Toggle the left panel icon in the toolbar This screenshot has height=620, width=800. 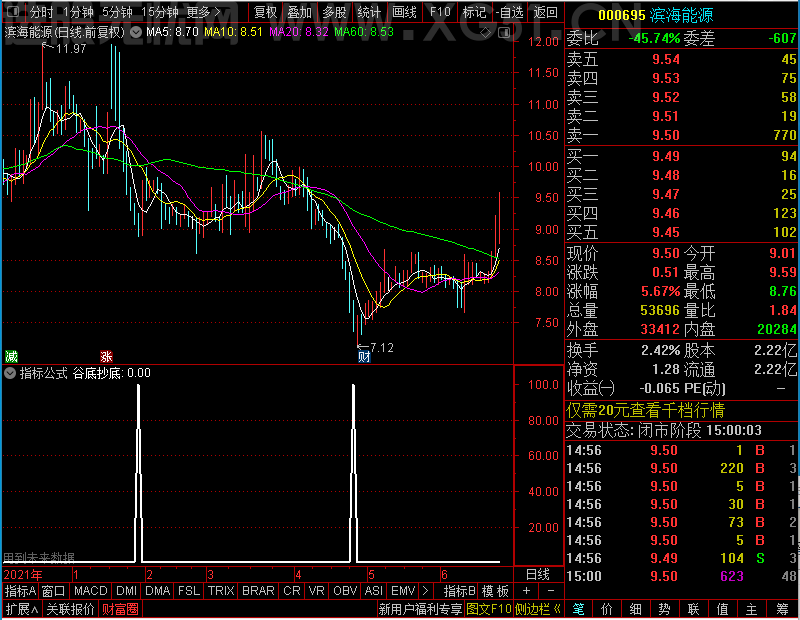pos(13,11)
